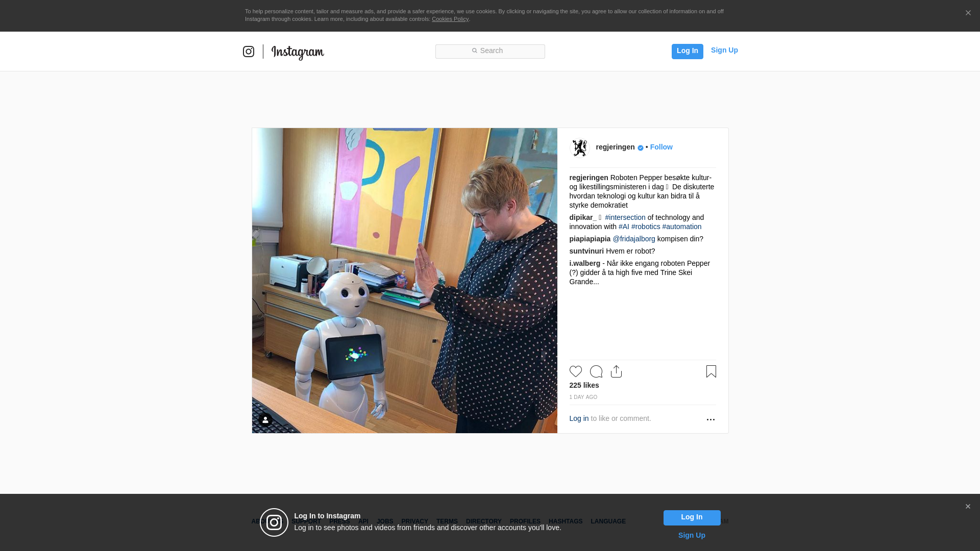The image size is (980, 551).
Task: Save post with bookmark icon
Action: pos(711,371)
